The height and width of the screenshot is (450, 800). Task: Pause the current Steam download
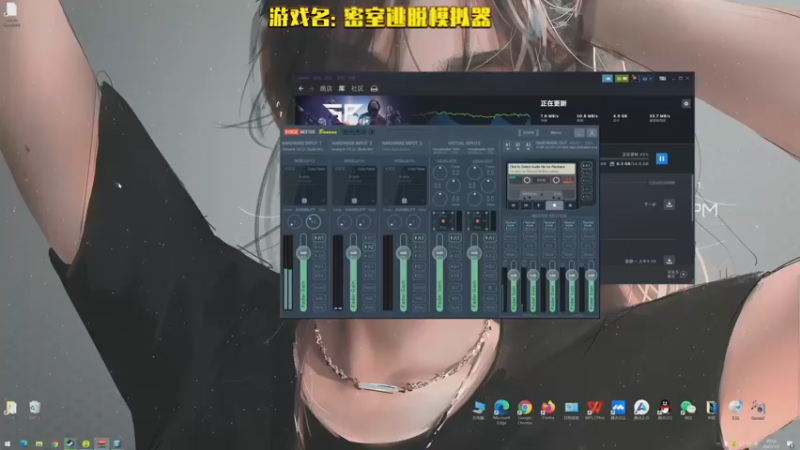click(662, 159)
